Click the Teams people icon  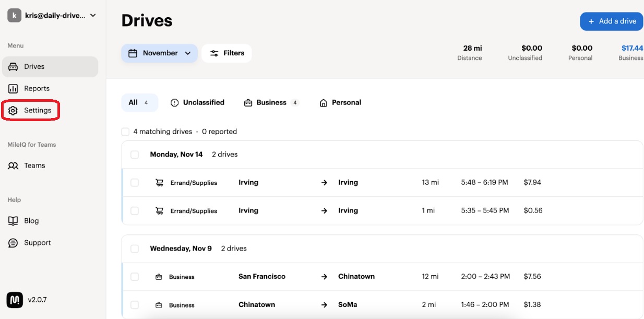point(13,166)
